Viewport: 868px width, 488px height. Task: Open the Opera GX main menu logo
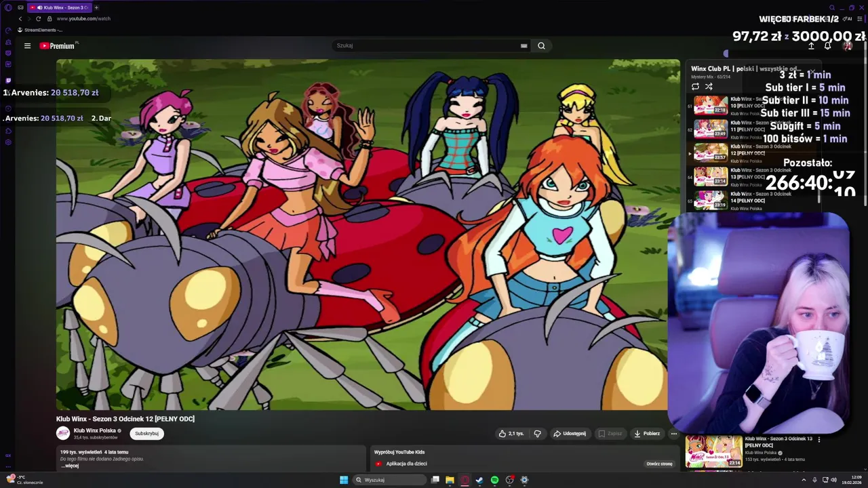click(x=8, y=7)
